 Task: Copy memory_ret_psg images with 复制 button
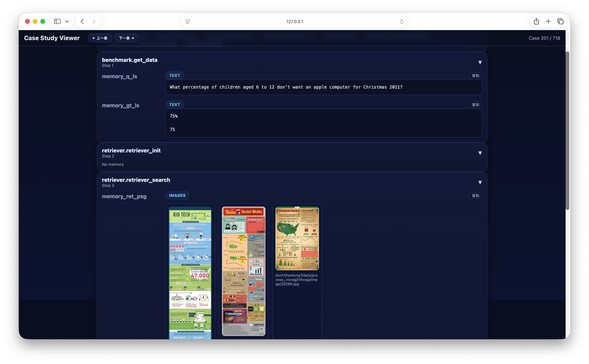tap(475, 196)
